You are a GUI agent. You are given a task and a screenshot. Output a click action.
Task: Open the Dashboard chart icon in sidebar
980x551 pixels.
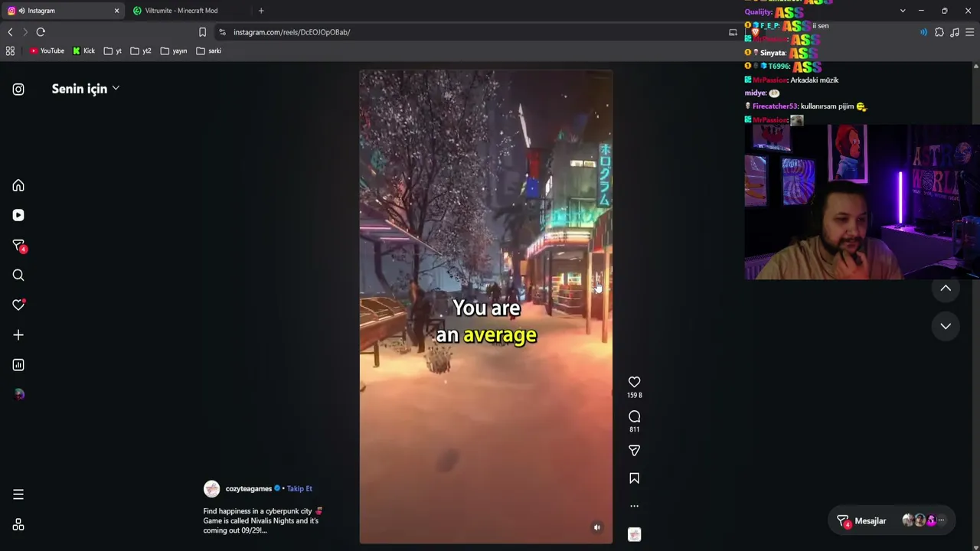(18, 365)
